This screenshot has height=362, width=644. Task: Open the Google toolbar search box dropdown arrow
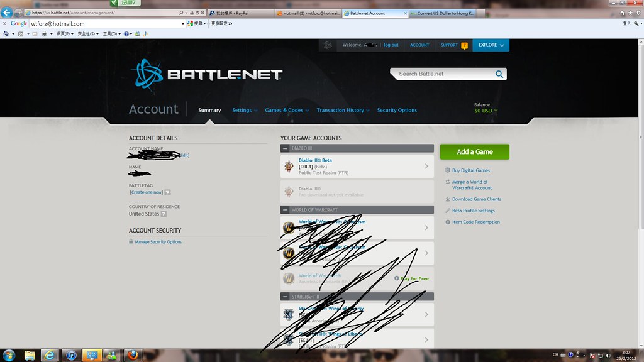pos(183,24)
